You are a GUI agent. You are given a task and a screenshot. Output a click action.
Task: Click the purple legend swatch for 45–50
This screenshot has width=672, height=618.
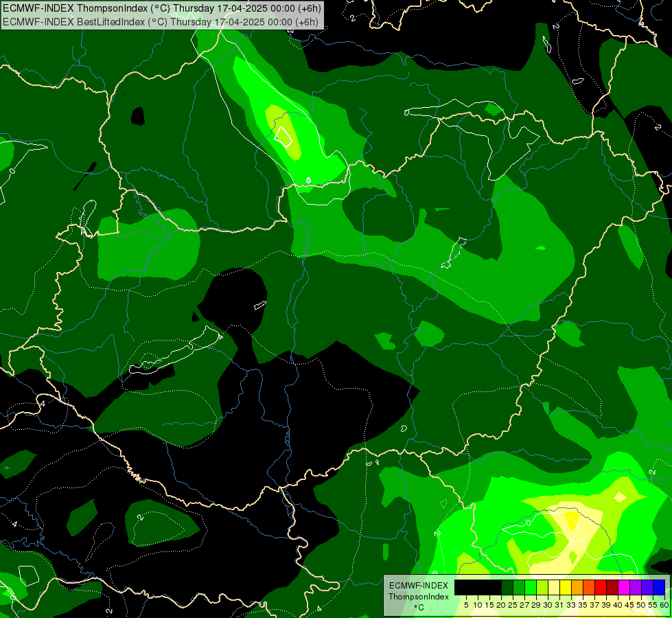[636, 587]
